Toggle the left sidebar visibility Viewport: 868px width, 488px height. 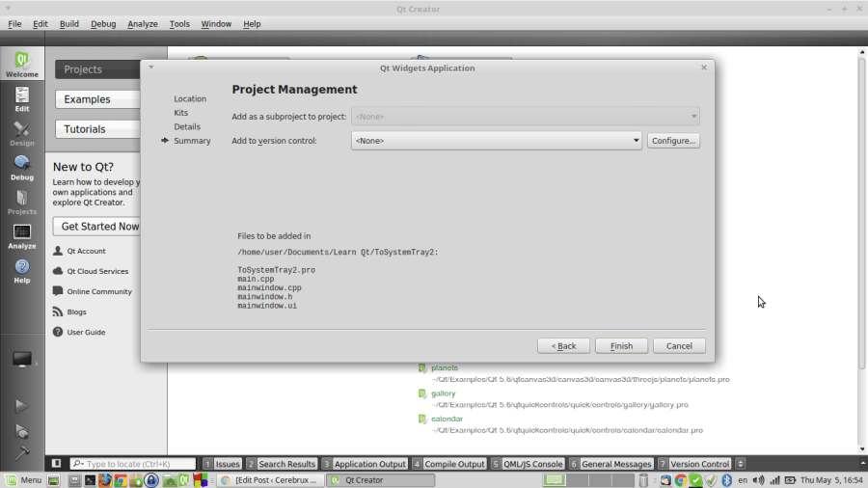pos(56,463)
